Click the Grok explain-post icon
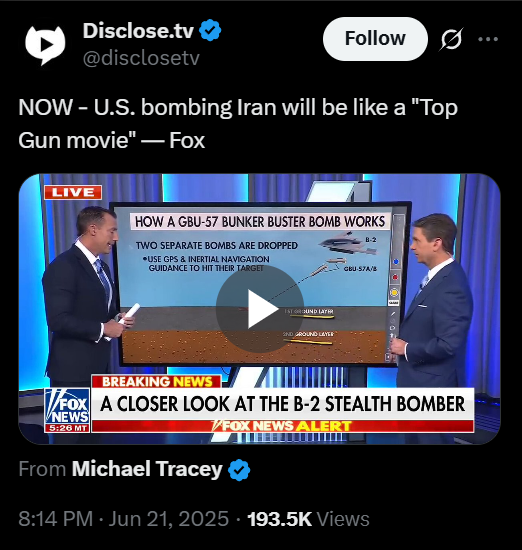The width and height of the screenshot is (522, 550). pos(452,39)
